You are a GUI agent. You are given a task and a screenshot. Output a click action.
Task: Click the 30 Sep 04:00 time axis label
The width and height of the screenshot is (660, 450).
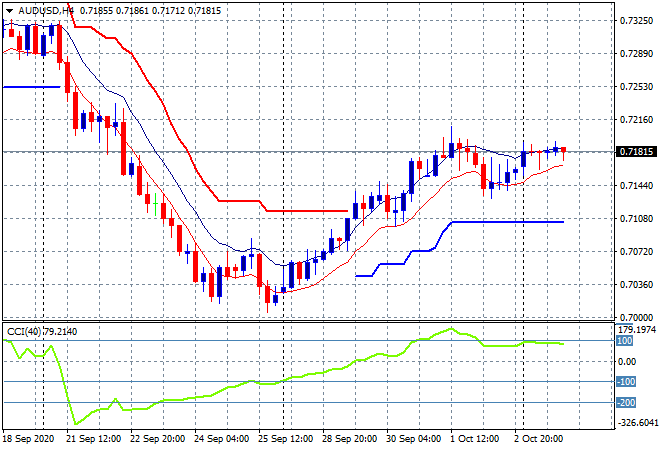pos(413,439)
